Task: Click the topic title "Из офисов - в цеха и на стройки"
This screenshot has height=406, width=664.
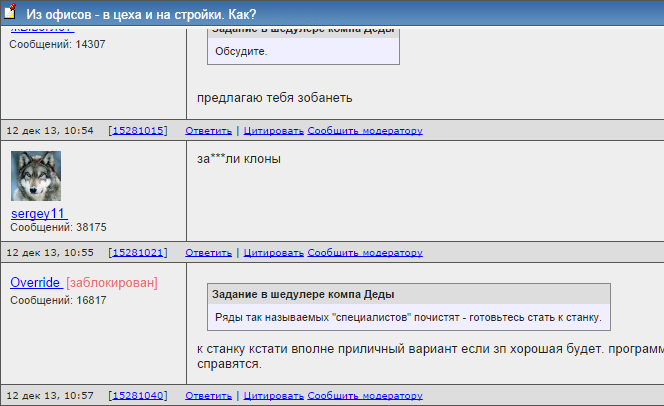Action: point(140,15)
